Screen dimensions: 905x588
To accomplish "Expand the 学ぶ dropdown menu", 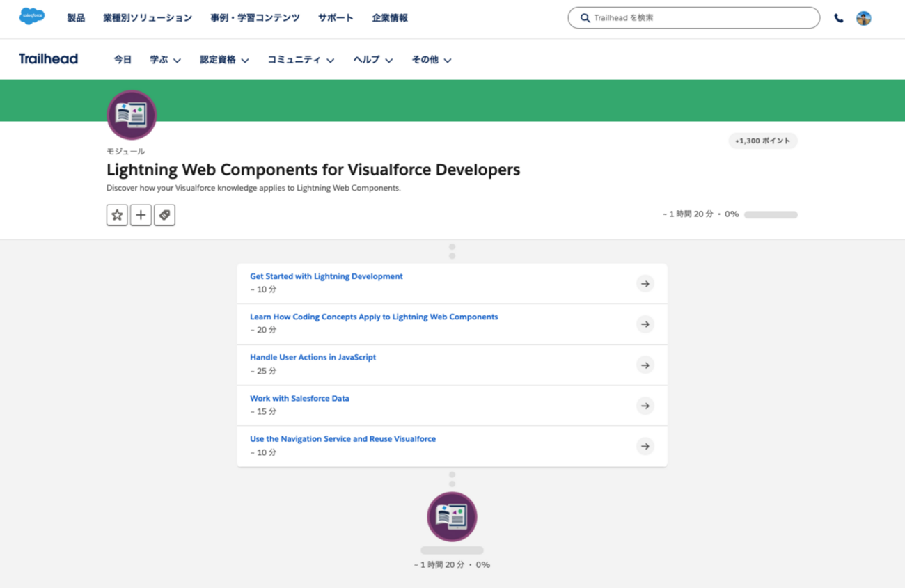I will [165, 60].
